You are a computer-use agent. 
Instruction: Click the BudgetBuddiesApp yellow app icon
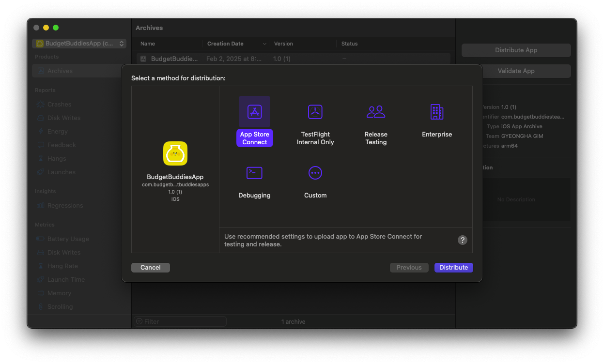(175, 153)
